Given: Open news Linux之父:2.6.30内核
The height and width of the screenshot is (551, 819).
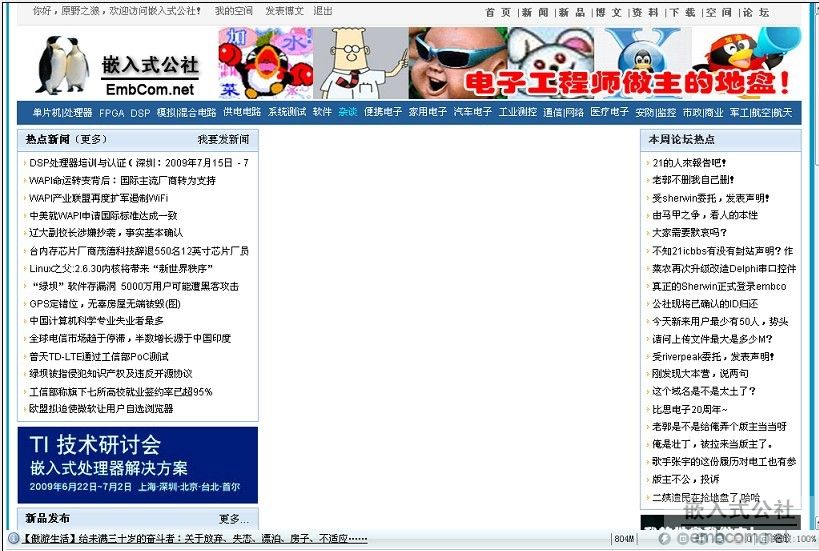Looking at the screenshot, I should pyautogui.click(x=121, y=268).
